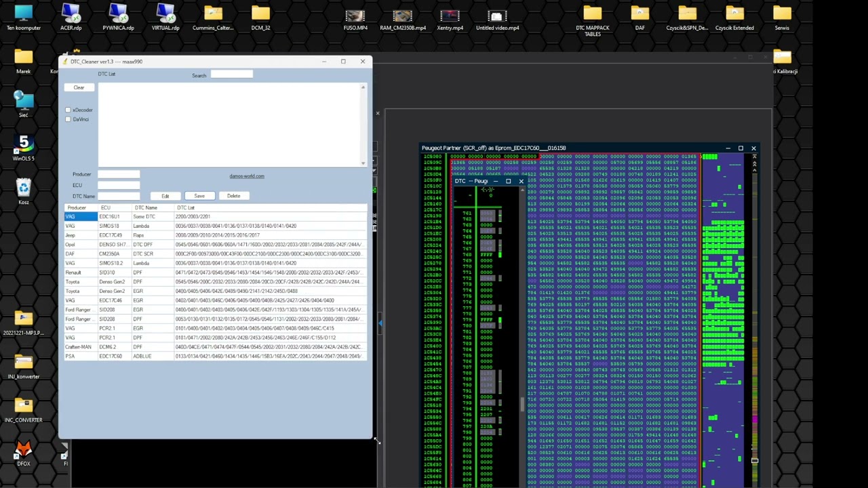Screen dimensions: 868x488
Task: Select the VAG PCR2.1 EGR row
Action: 216,328
